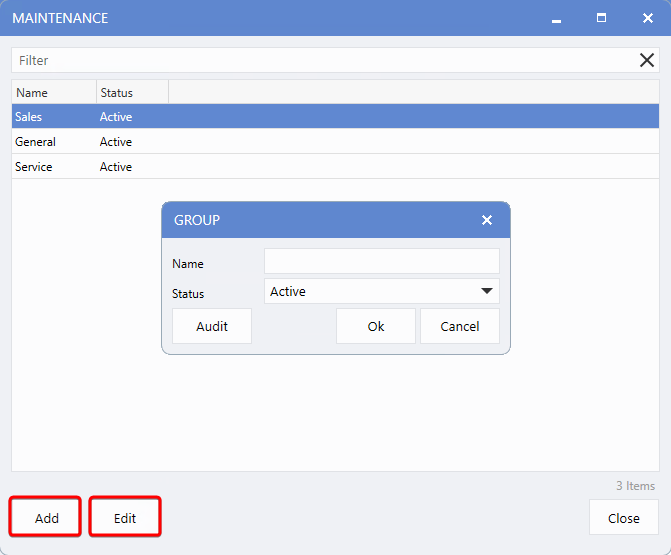Click the GROUP dialog title bar

point(320,220)
